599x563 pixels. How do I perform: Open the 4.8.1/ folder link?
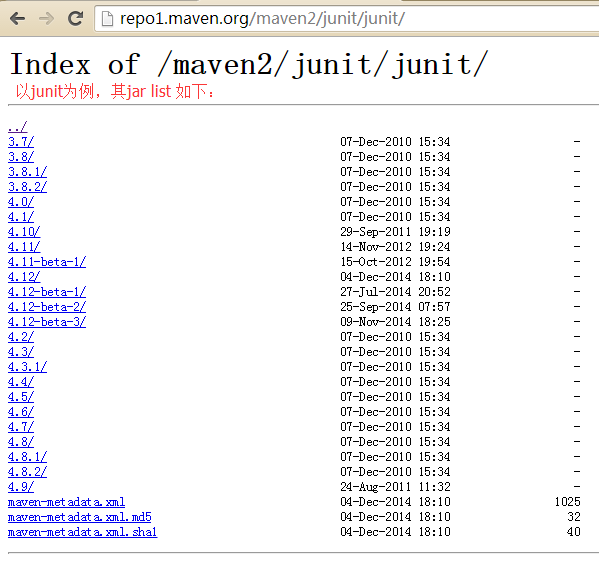tap(27, 456)
